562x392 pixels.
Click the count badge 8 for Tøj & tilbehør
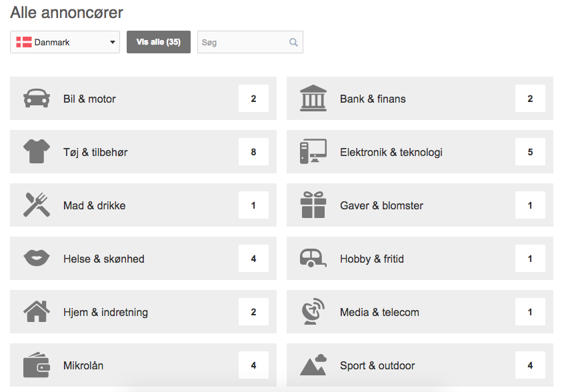coord(253,152)
